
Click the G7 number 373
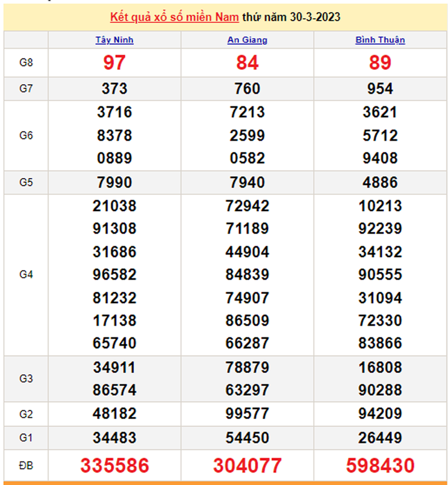114,88
